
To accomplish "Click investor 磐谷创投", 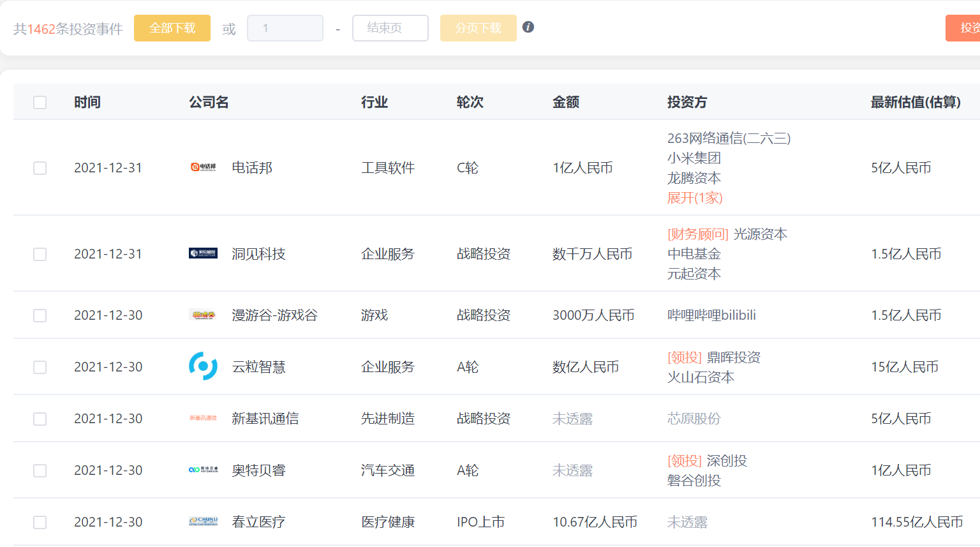I will tap(694, 481).
